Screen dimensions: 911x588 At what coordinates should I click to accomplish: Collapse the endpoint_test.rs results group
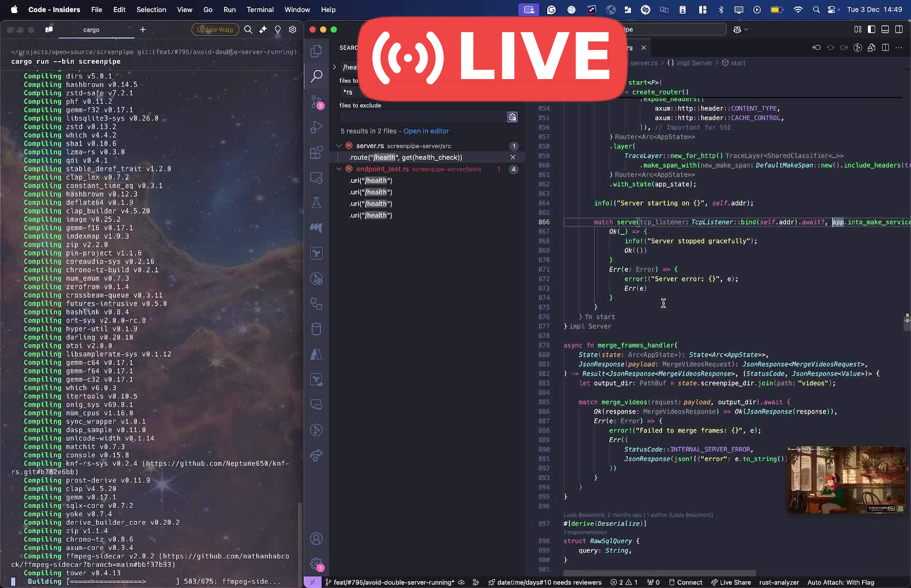339,169
